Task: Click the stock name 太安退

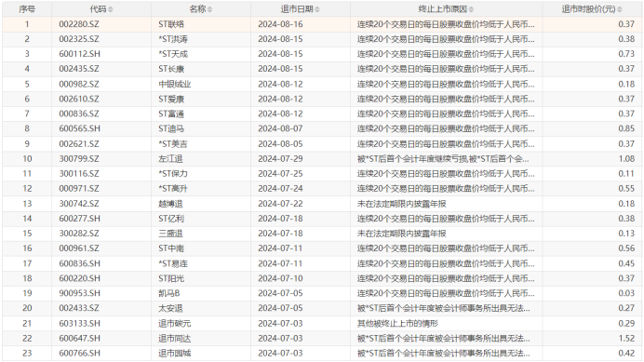Action: pyautogui.click(x=170, y=308)
